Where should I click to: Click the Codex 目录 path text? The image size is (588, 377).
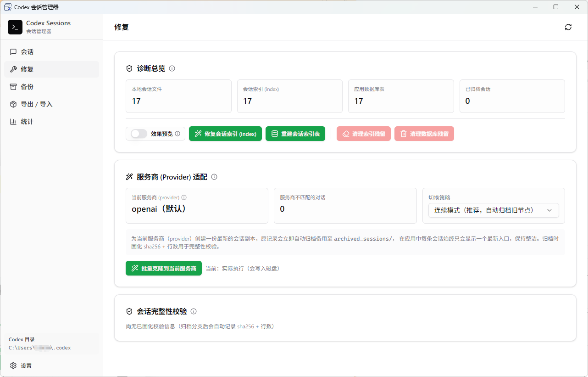tap(39, 348)
